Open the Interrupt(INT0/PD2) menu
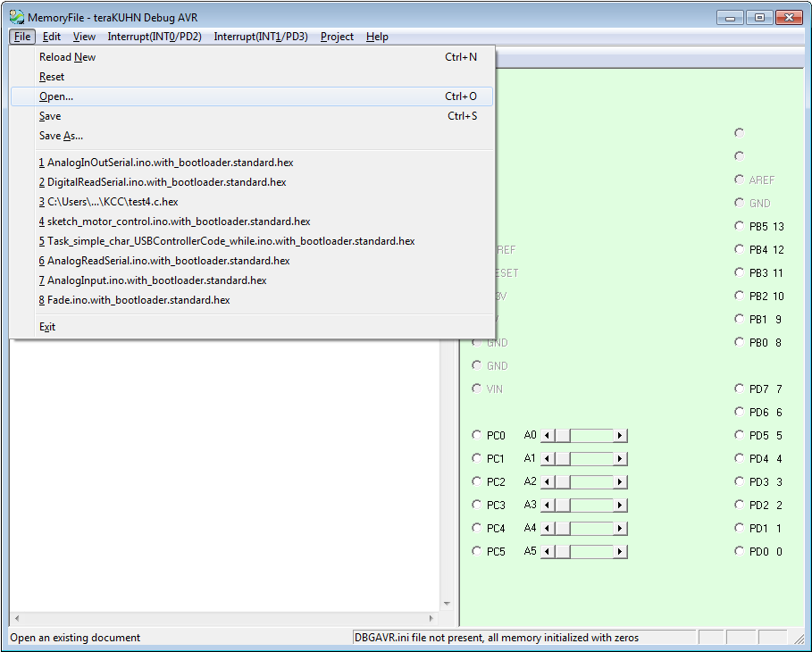The image size is (812, 652). pyautogui.click(x=154, y=37)
